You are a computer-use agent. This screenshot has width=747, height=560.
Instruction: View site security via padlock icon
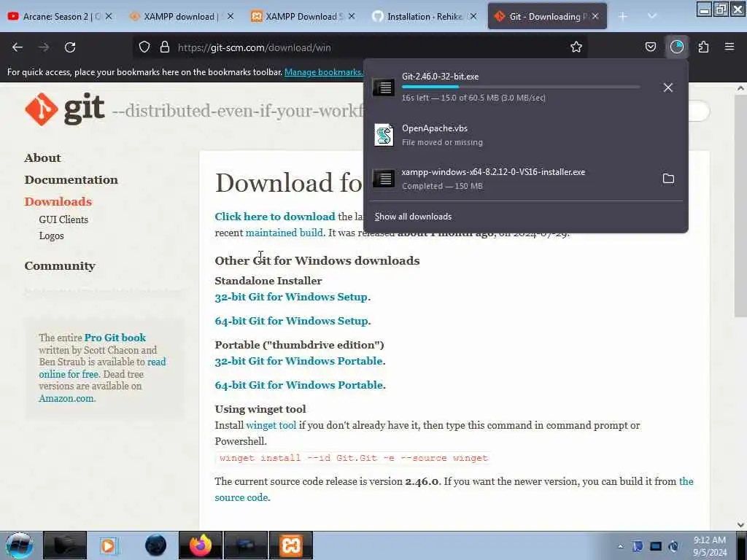[x=165, y=47]
